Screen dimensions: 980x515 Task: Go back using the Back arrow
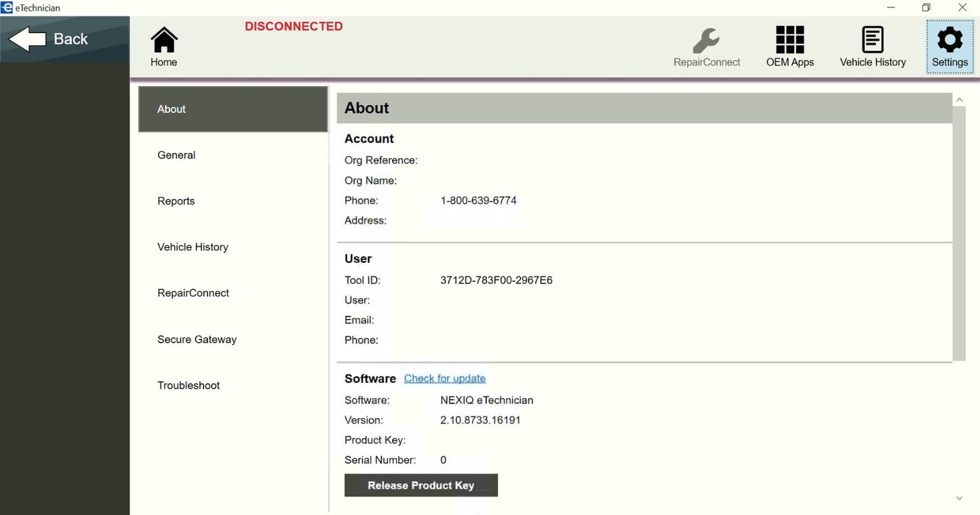(64, 39)
